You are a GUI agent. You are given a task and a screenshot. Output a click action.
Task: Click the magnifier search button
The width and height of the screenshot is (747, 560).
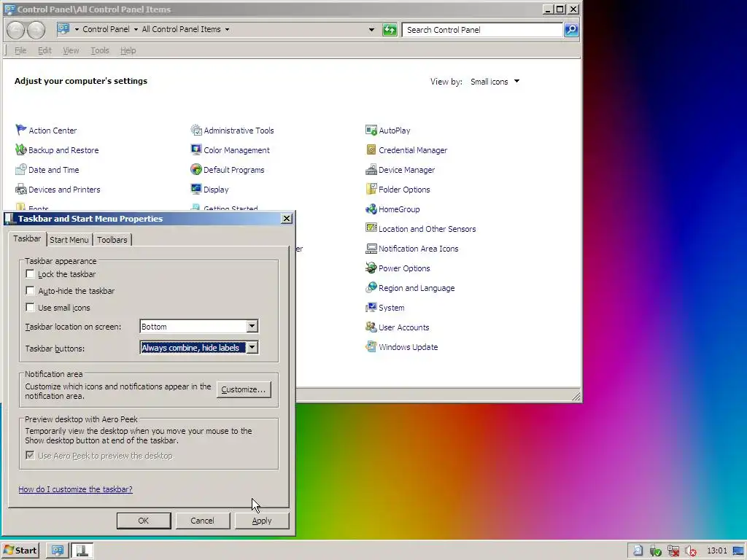tap(570, 29)
